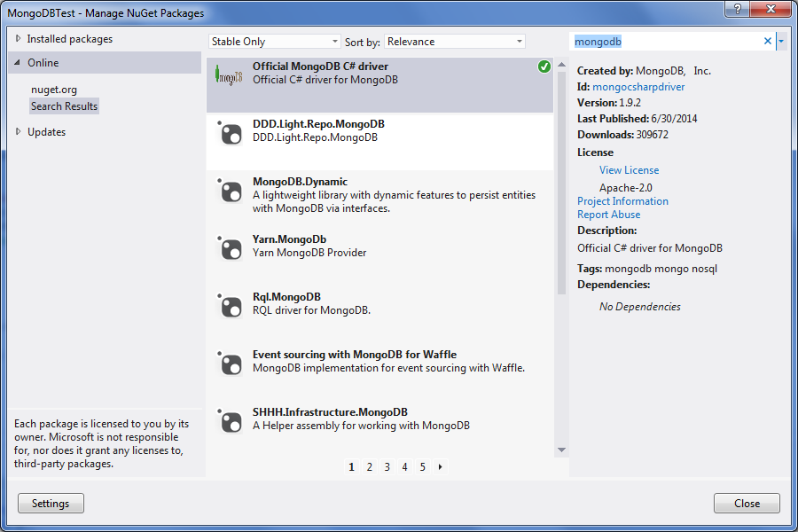798x532 pixels.
Task: Go to results page 3
Action: point(387,467)
